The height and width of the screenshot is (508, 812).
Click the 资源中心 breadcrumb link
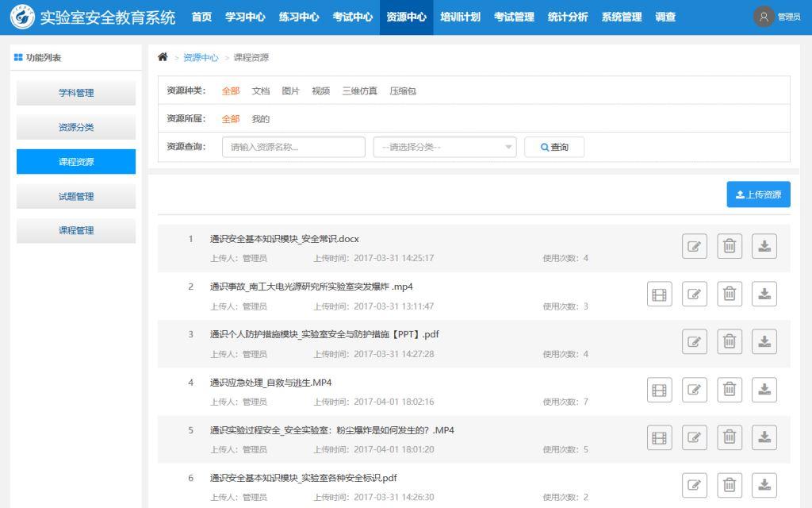201,58
